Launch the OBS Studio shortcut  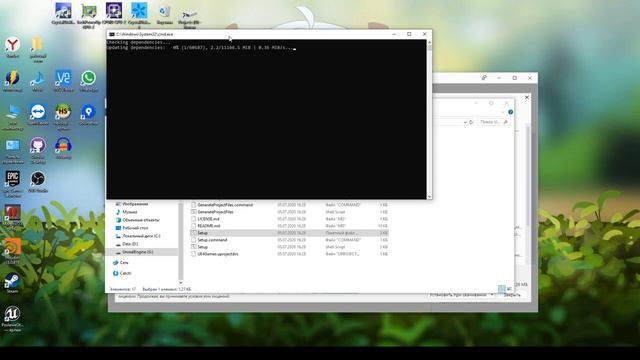click(38, 182)
